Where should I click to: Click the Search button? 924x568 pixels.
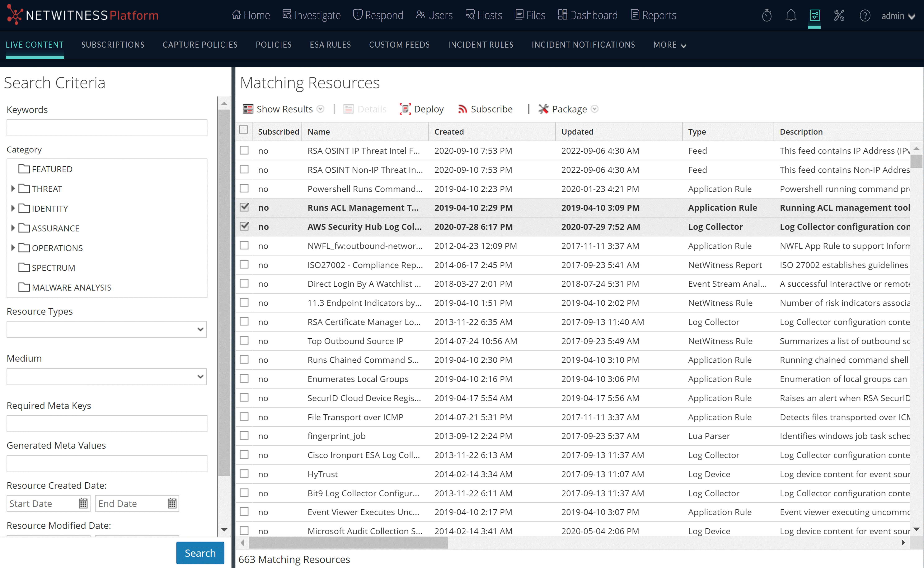coord(200,553)
